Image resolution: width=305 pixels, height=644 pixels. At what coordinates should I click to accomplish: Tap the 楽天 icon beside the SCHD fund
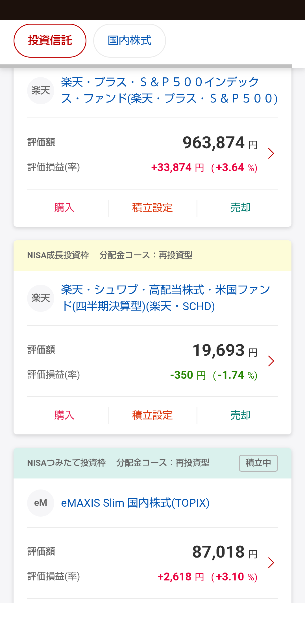[x=41, y=298]
